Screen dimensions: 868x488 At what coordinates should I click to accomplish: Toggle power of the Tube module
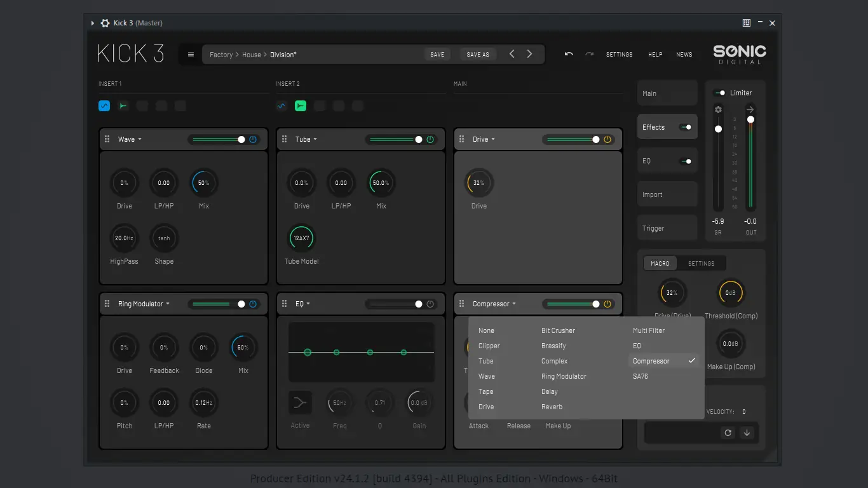430,139
